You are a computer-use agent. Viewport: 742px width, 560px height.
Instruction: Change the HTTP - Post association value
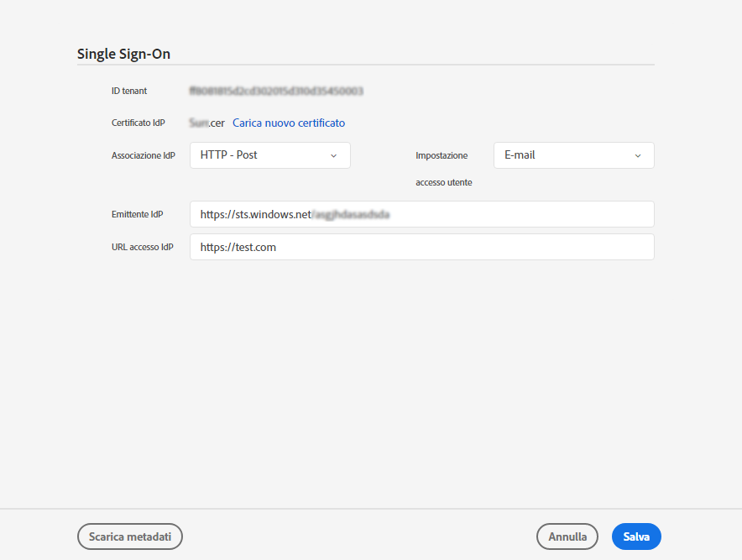[269, 155]
